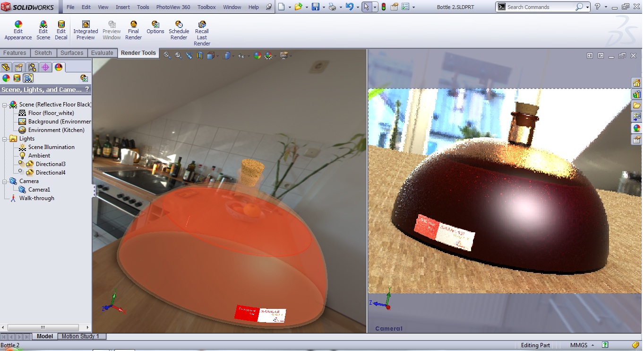Switch to the Surfaces tab

click(x=72, y=53)
